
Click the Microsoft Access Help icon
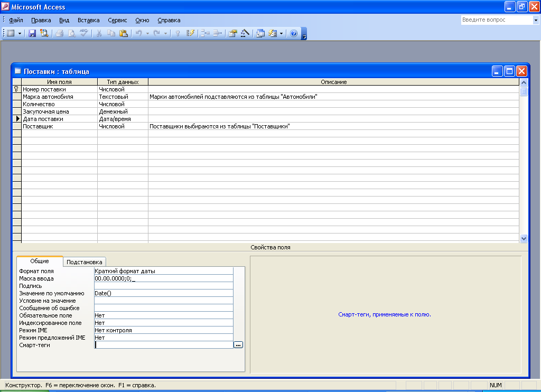[294, 33]
